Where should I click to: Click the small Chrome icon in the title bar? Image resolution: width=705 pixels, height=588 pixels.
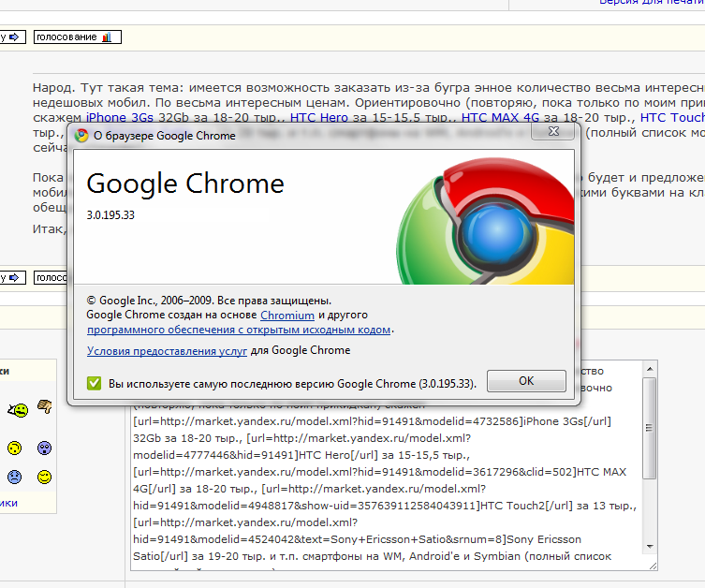[82, 136]
